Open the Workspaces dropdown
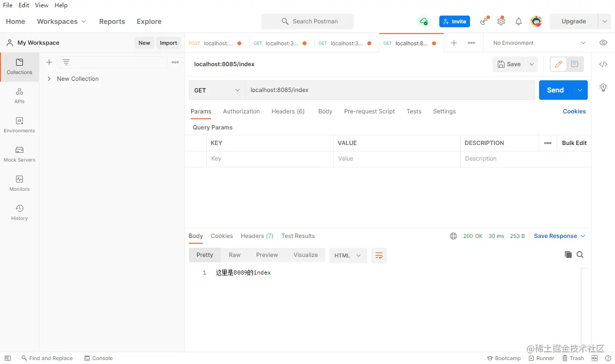 point(61,21)
